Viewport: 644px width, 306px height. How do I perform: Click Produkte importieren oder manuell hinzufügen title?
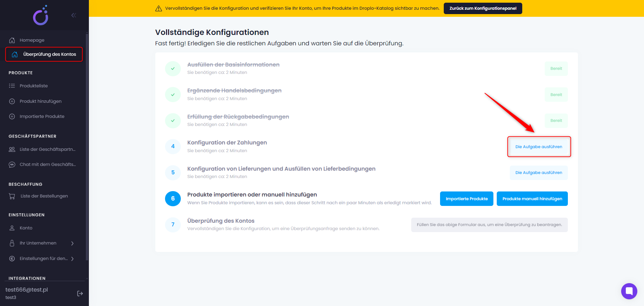point(252,194)
